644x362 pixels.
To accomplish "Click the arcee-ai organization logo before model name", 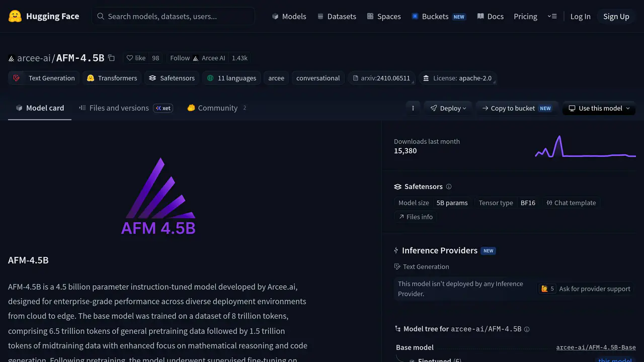I will point(12,58).
